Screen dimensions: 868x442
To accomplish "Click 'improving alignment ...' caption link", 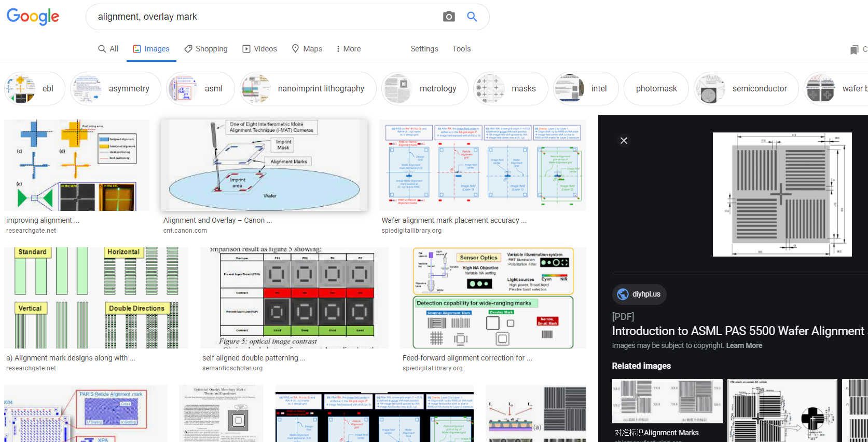I will [43, 220].
